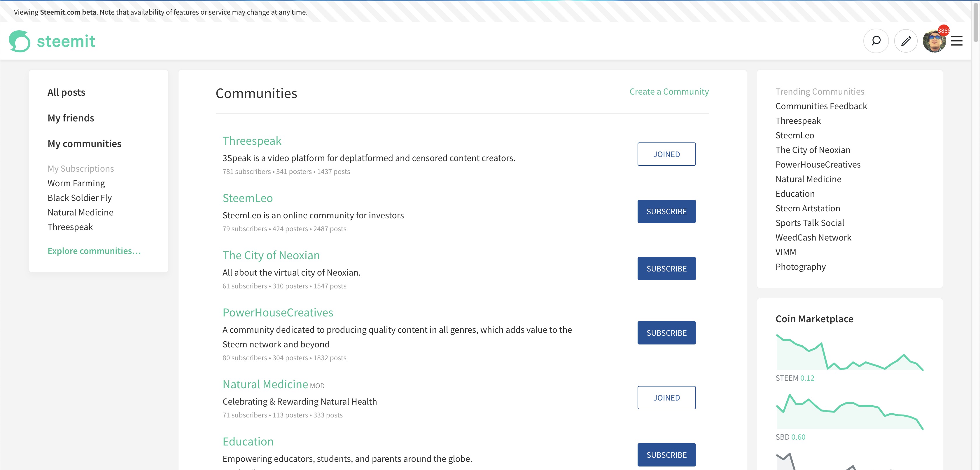Image resolution: width=980 pixels, height=470 pixels.
Task: Click the Coin Marketplace heading
Action: tap(814, 319)
